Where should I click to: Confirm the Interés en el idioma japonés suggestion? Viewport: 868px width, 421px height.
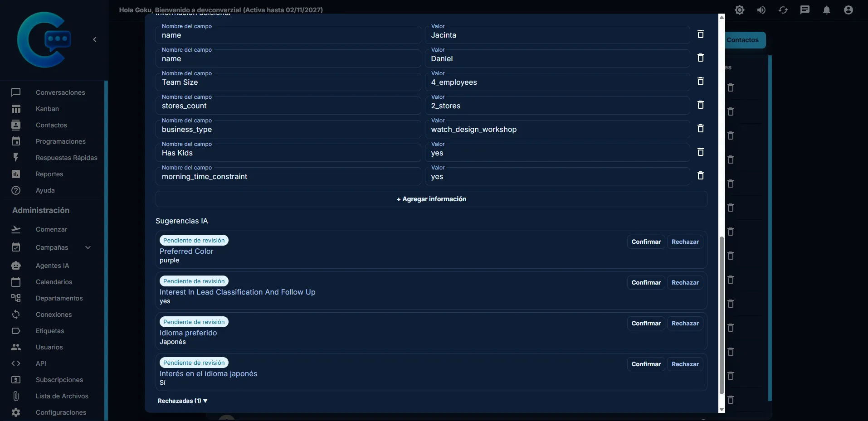[646, 364]
